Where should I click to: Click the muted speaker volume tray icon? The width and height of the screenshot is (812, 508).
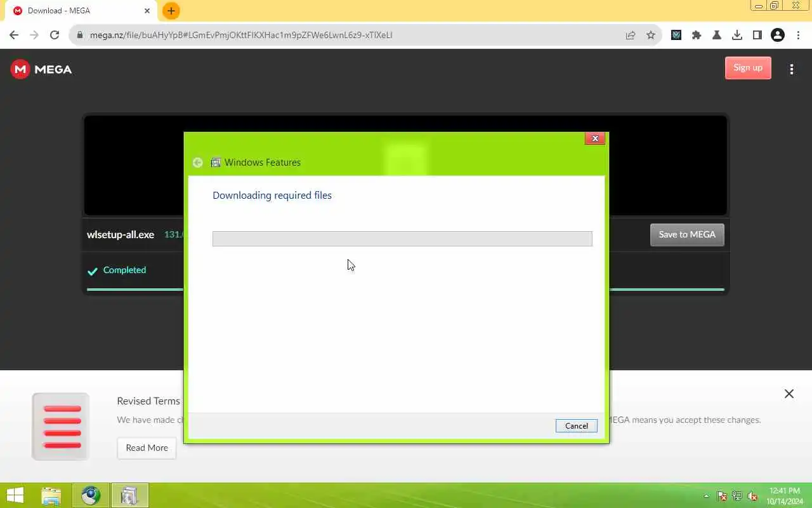pyautogui.click(x=752, y=496)
